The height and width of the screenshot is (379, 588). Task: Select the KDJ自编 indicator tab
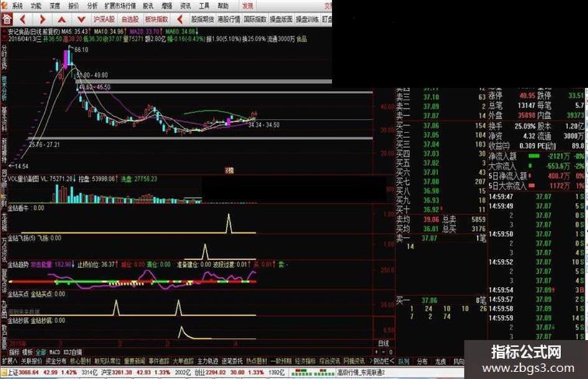click(x=72, y=352)
